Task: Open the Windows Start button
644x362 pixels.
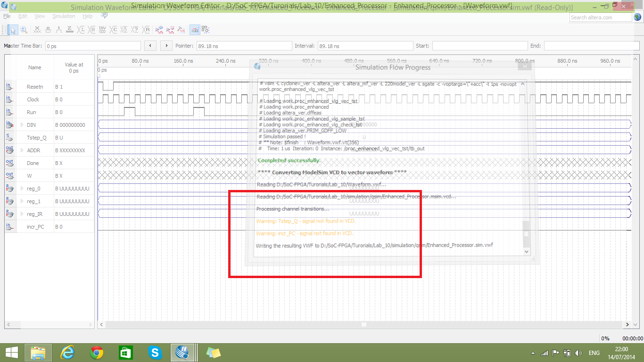Action: coord(11,353)
